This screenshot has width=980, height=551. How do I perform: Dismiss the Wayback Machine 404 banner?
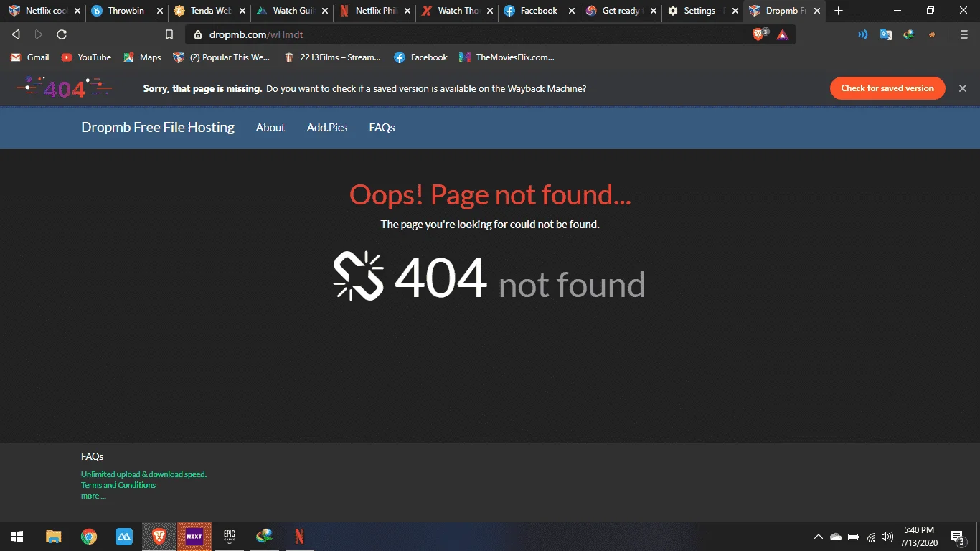pyautogui.click(x=963, y=88)
